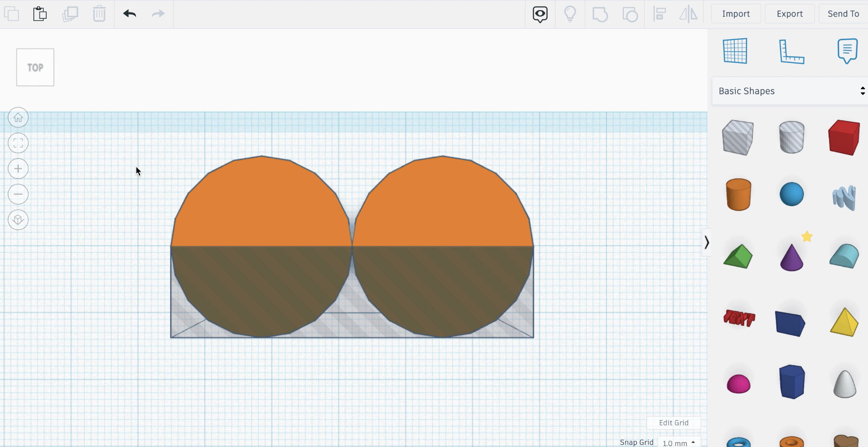Click the Home view button

coord(18,118)
